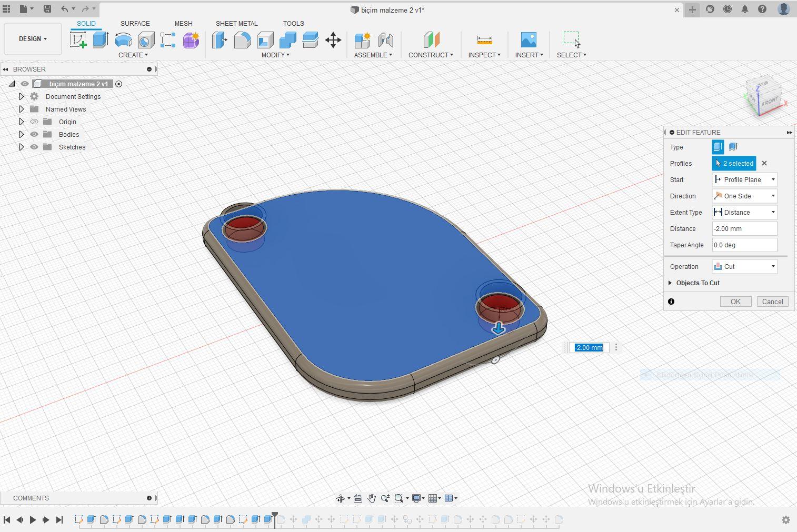Screen dimensions: 797x532
Task: Select the Revolve tool icon
Action: click(123, 40)
